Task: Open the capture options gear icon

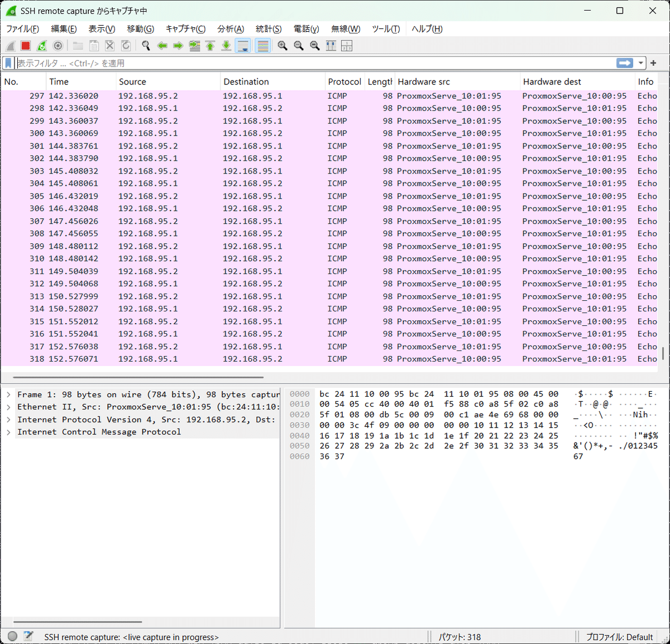Action: [x=58, y=46]
